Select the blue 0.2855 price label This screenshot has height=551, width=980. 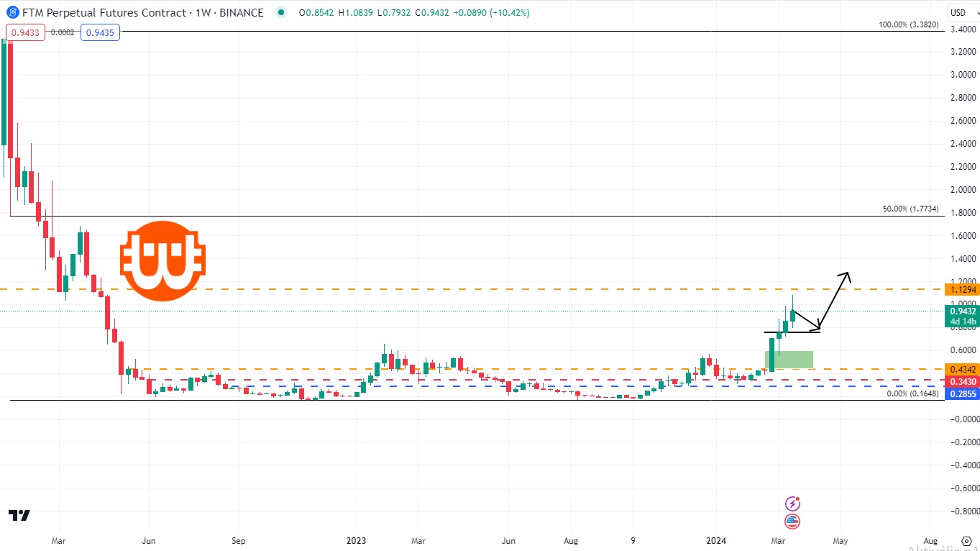coord(962,394)
